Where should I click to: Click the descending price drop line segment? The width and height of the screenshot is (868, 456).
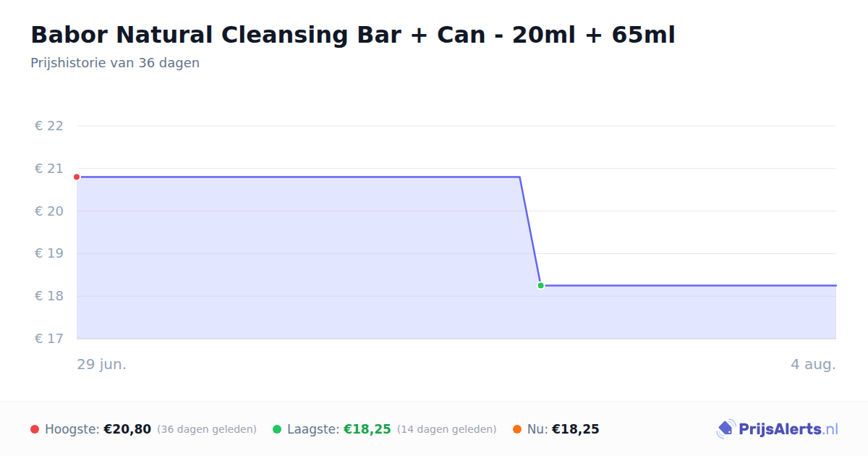pos(530,231)
